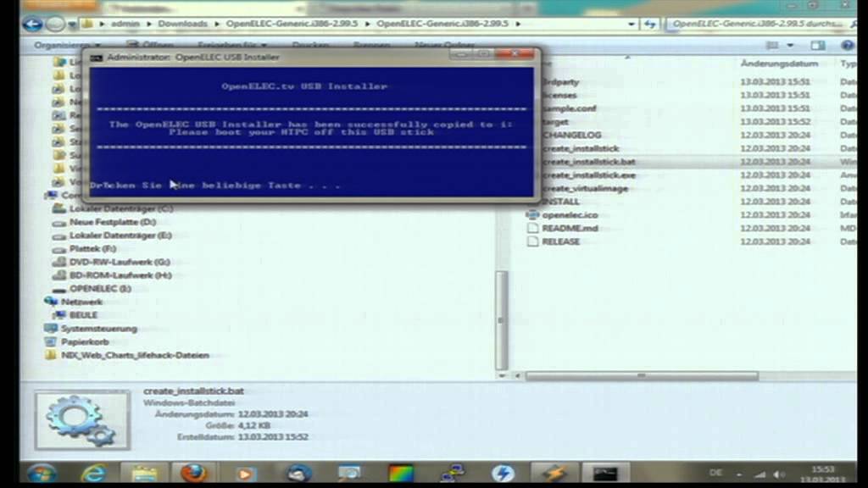Click the console icon in installer title bar
This screenshot has width=868, height=488.
click(97, 58)
